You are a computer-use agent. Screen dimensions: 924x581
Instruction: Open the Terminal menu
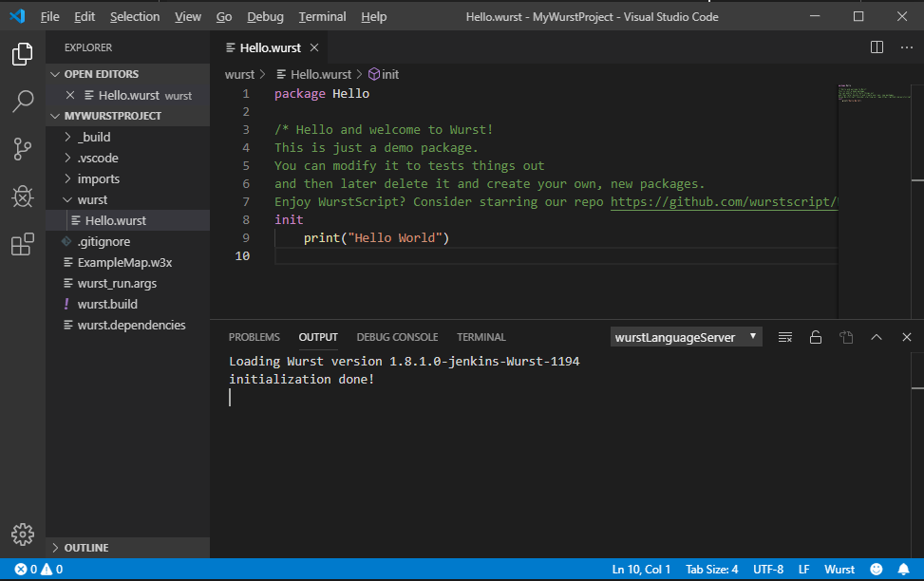[x=322, y=16]
